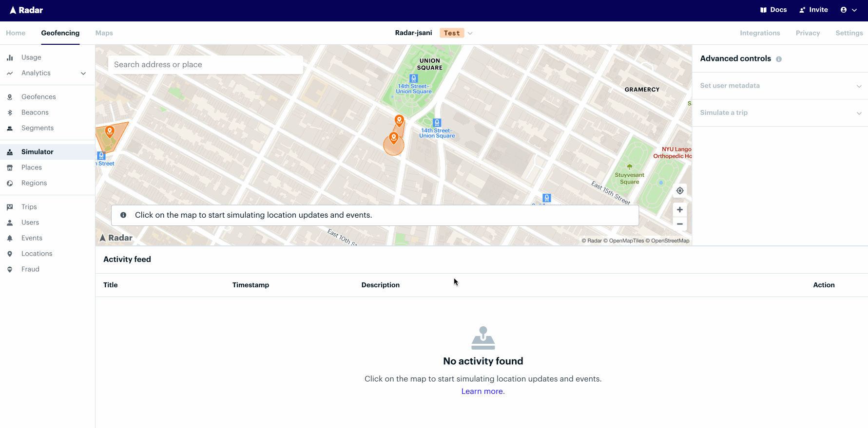Click the locate-me button on the map
Screen dimensions: 868x428
[680, 190]
